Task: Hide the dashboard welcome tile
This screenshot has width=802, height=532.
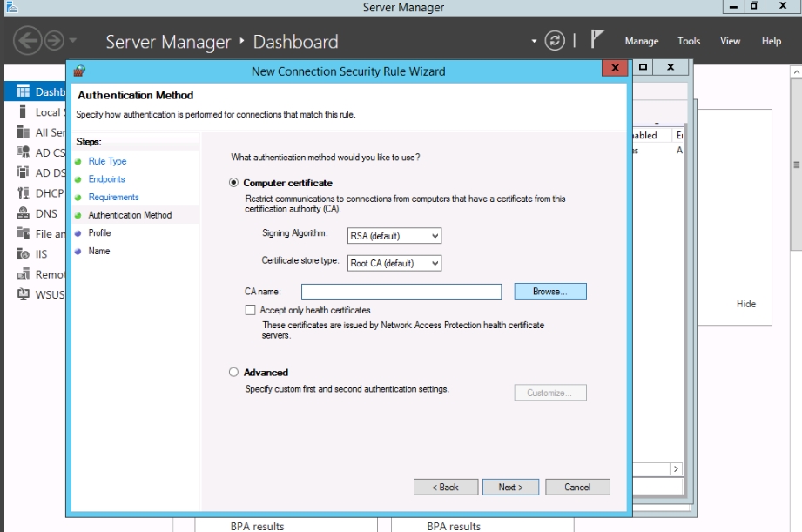Action: [745, 304]
